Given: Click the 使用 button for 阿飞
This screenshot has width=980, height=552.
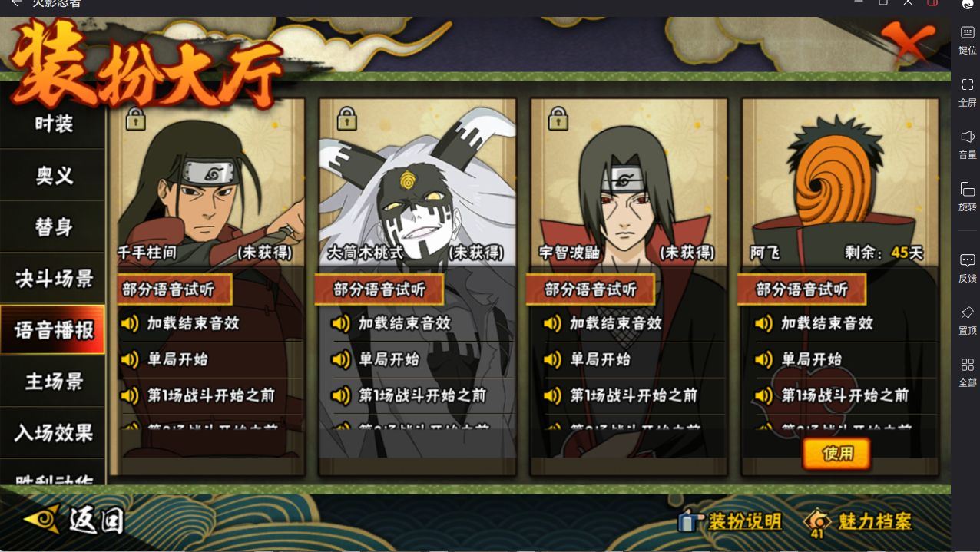Looking at the screenshot, I should [x=837, y=454].
